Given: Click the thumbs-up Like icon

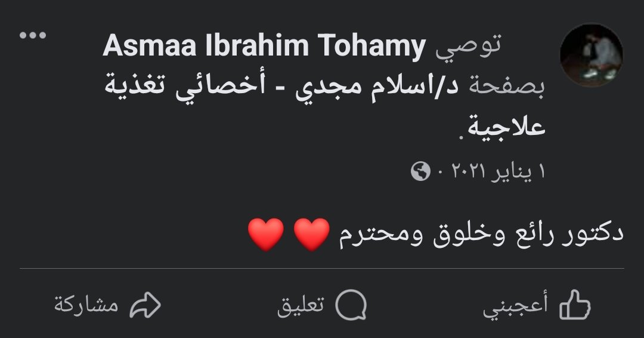Looking at the screenshot, I should tap(575, 307).
